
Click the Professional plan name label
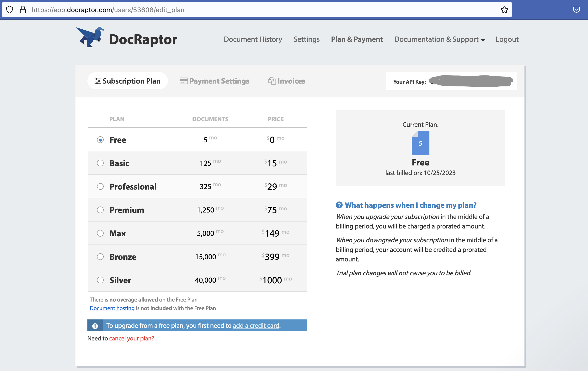(133, 186)
